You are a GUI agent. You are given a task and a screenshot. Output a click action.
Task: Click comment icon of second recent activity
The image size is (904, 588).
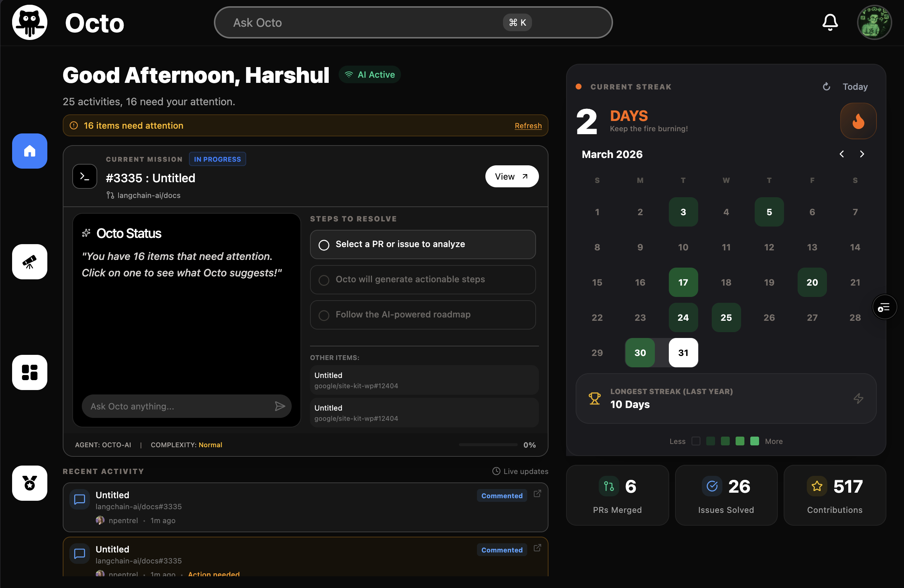tap(79, 554)
